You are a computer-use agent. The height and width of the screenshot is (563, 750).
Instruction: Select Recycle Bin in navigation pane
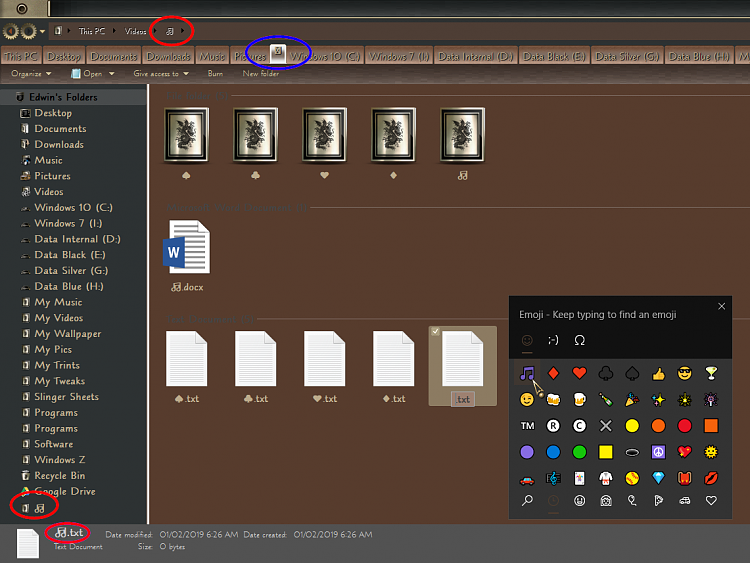(59, 476)
